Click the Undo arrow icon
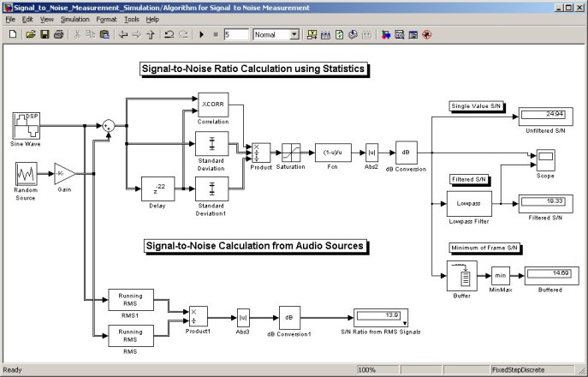This screenshot has height=377, width=588. coord(169,34)
